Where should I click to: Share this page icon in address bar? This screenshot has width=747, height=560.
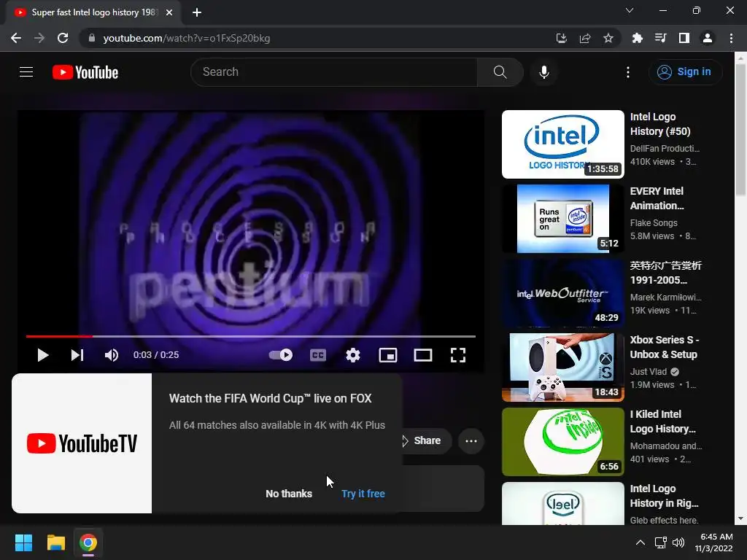click(x=585, y=38)
